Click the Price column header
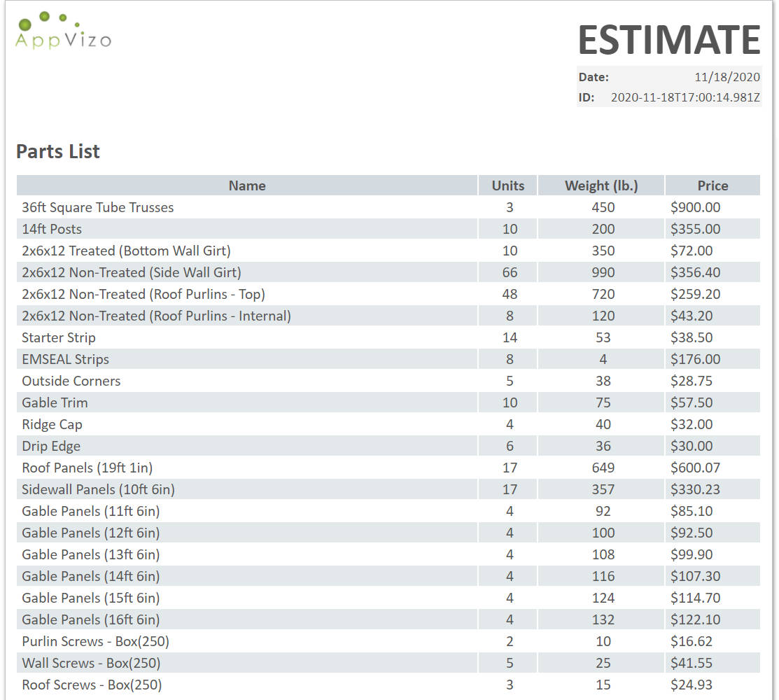779x700 pixels. click(x=713, y=185)
